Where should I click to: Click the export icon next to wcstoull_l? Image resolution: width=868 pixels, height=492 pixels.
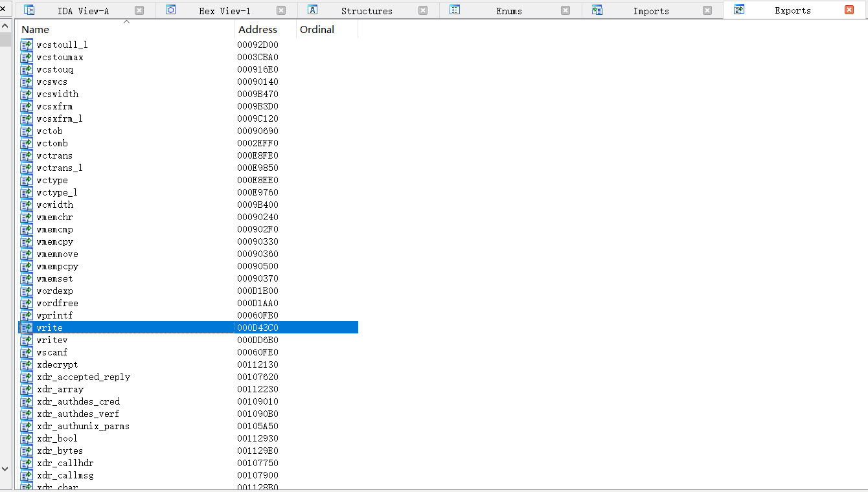(x=27, y=45)
